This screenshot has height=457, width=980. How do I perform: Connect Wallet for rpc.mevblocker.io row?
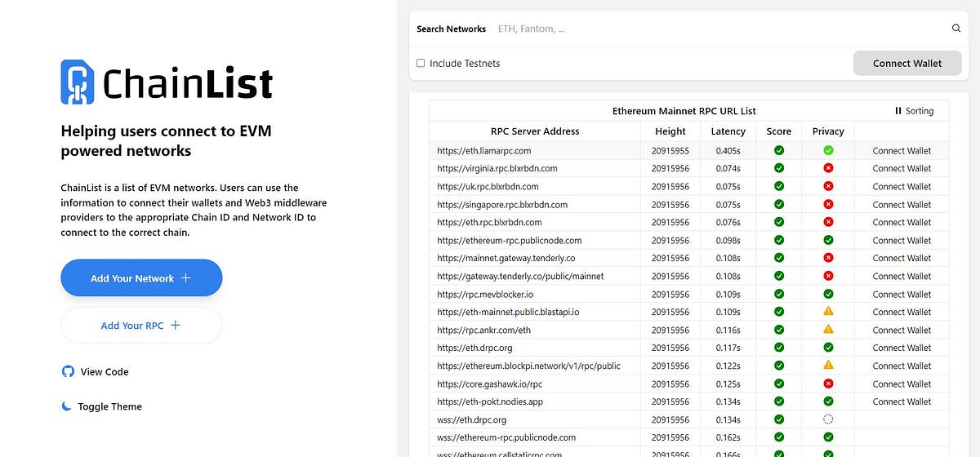[902, 294]
